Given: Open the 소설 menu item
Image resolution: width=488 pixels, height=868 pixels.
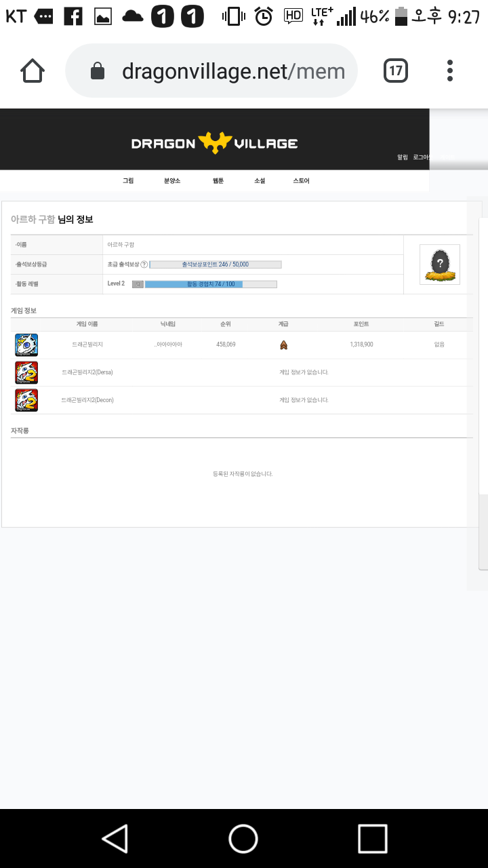Looking at the screenshot, I should 260,181.
